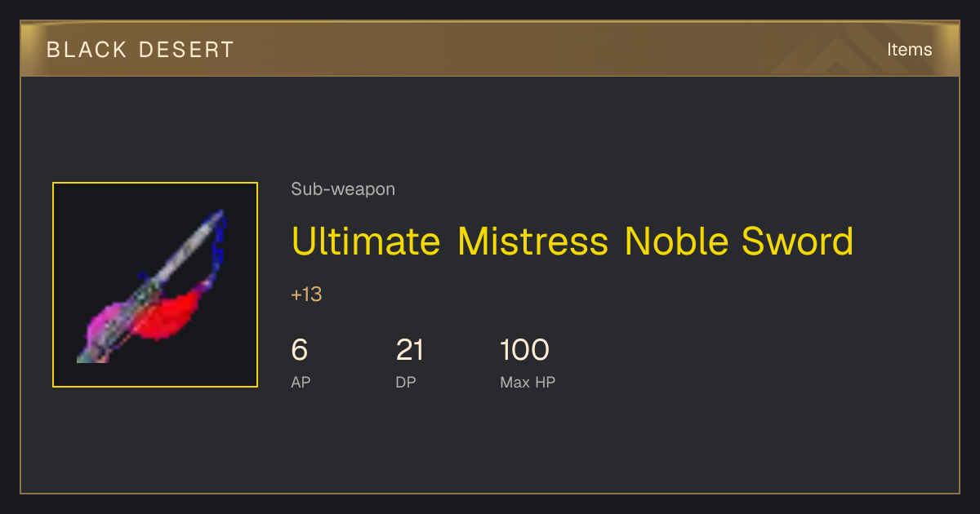
Task: Click the Max HP value 100
Action: [x=524, y=350]
